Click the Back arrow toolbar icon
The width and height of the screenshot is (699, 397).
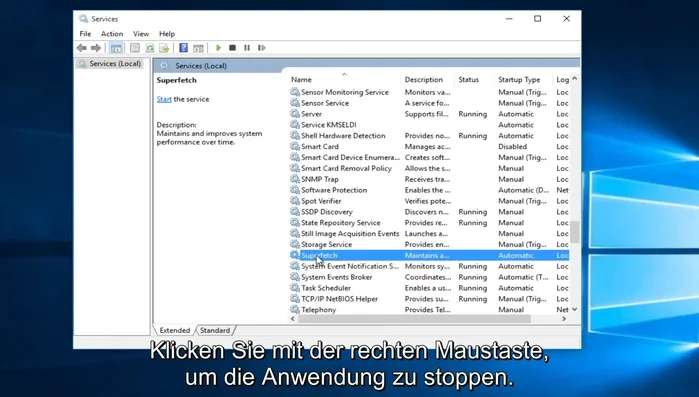[x=82, y=48]
